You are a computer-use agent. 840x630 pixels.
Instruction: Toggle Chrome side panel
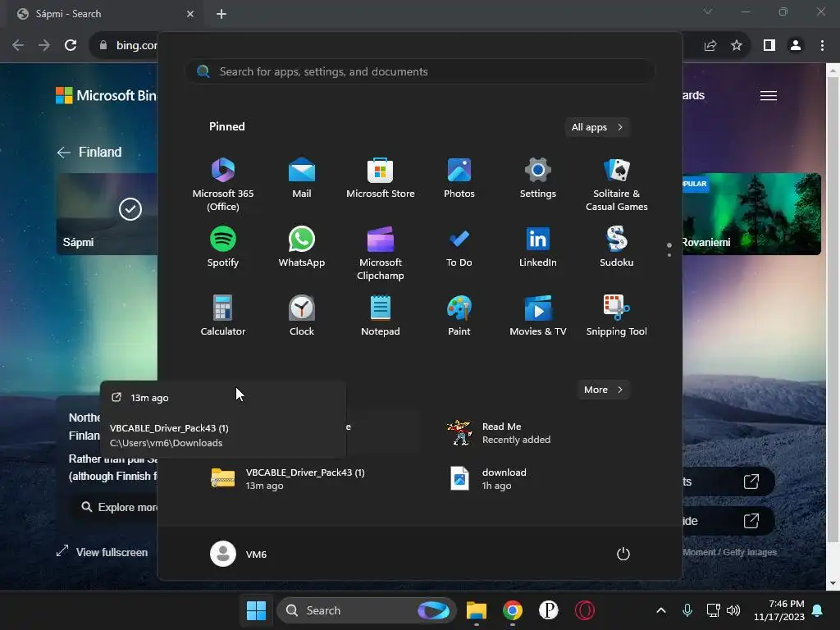769,46
